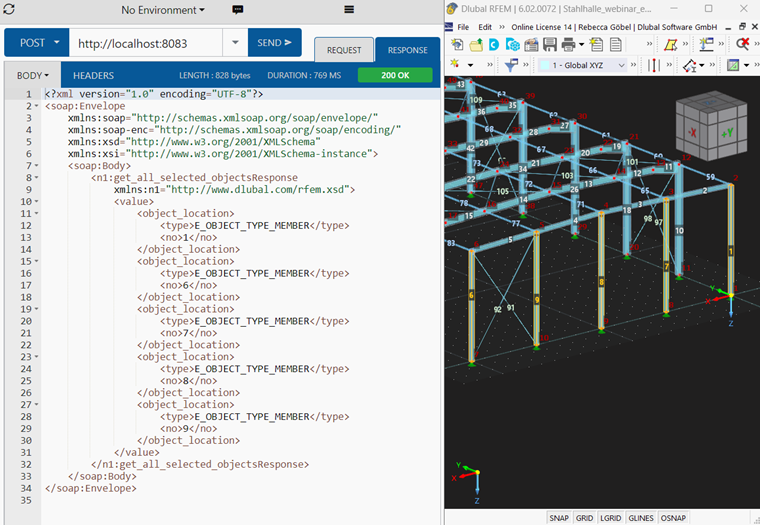
Task: Toggle SNAP in RFEM status bar
Action: click(x=559, y=518)
